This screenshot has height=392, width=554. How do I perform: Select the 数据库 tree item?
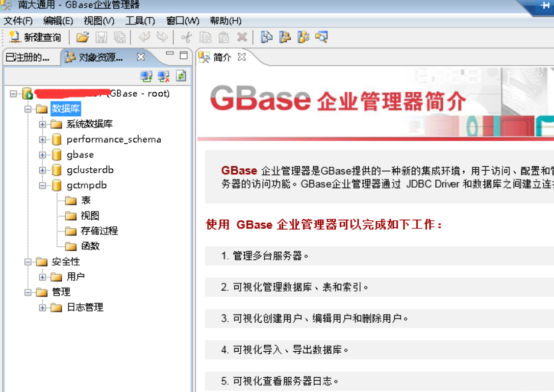[x=66, y=109]
